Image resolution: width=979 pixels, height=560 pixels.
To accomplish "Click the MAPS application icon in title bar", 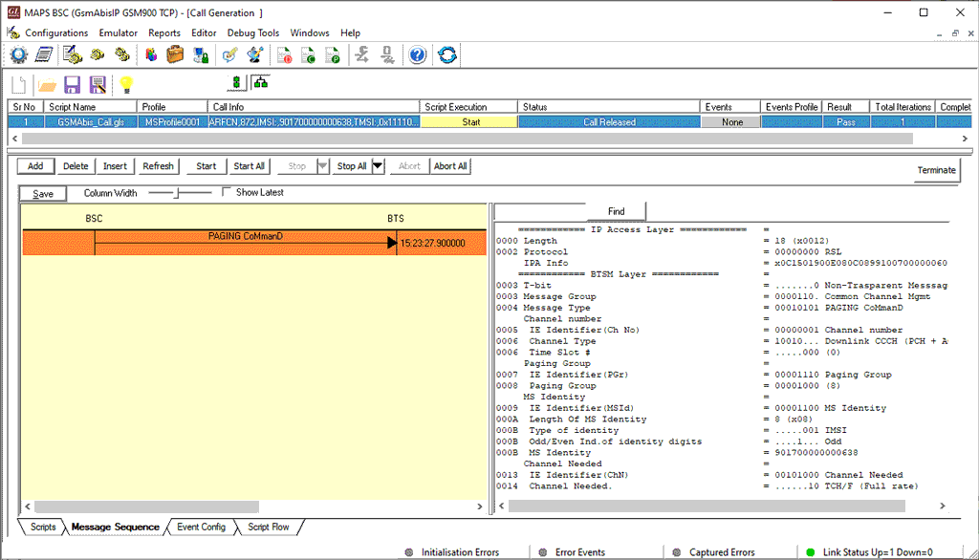I will [x=13, y=12].
